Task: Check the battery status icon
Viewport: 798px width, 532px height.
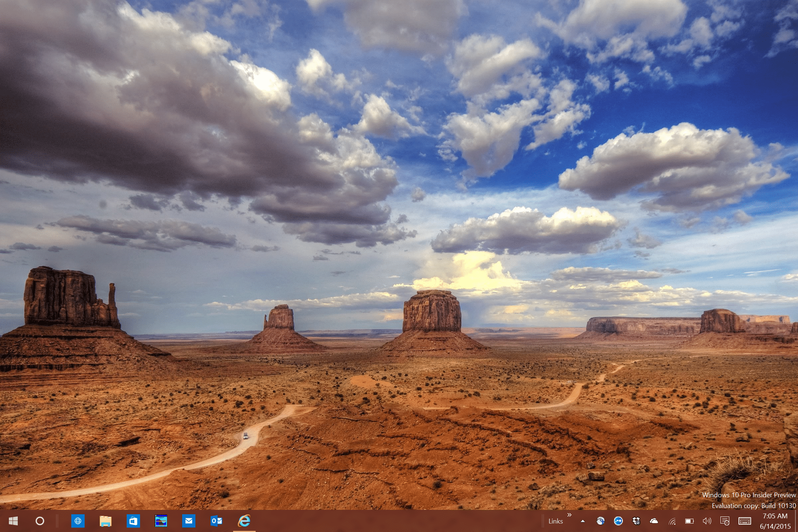Action: point(689,521)
